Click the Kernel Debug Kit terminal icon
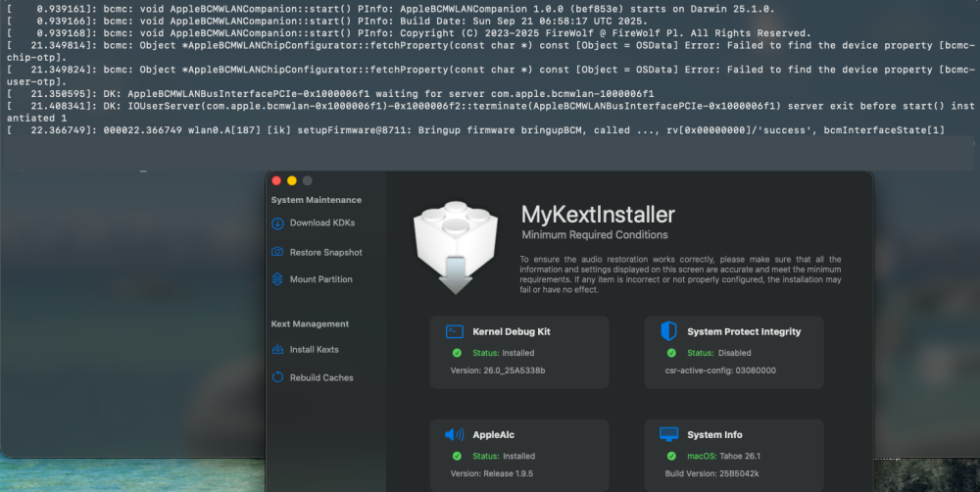The width and height of the screenshot is (980, 492). (455, 331)
